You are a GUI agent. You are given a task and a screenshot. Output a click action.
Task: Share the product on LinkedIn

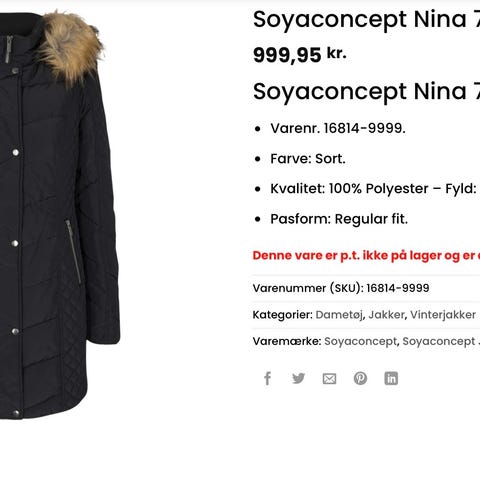(391, 378)
